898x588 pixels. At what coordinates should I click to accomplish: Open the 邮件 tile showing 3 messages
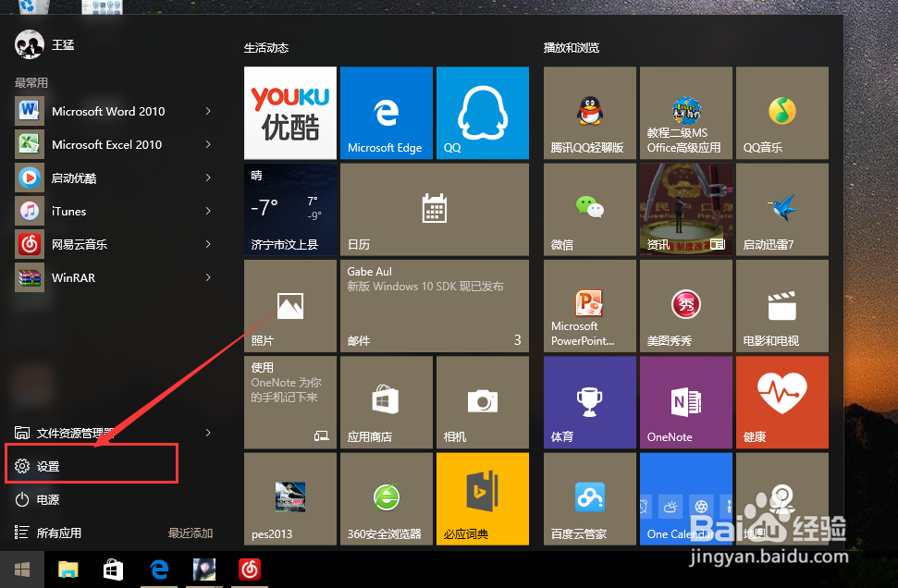(434, 305)
